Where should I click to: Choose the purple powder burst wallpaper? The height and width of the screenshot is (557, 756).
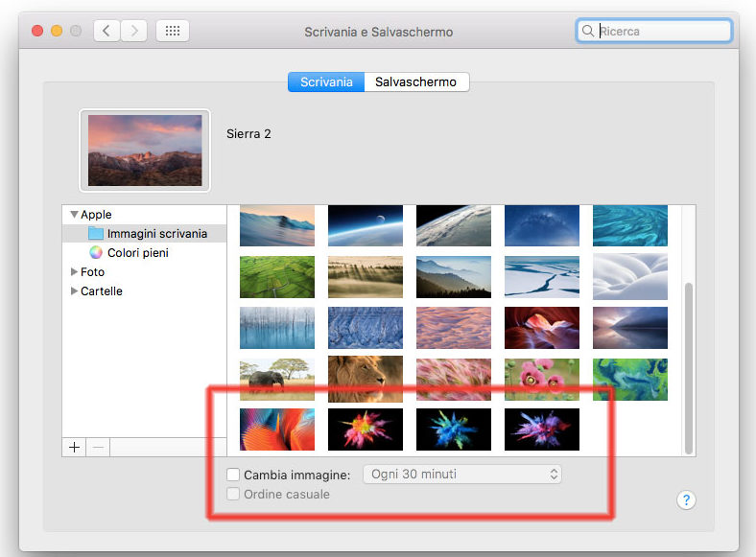pos(542,429)
